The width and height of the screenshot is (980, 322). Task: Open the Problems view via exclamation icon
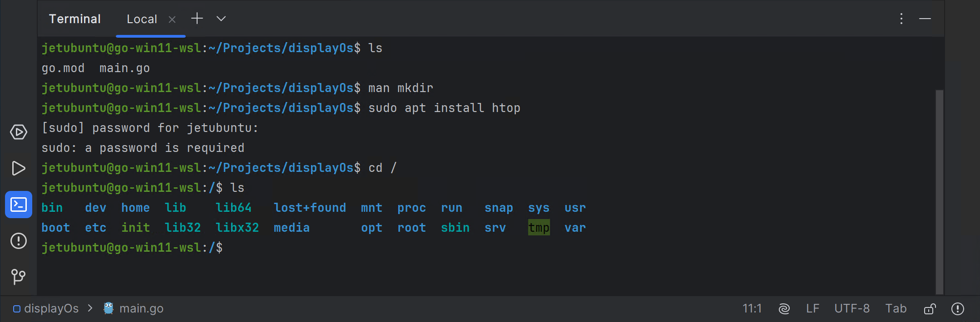[19, 241]
